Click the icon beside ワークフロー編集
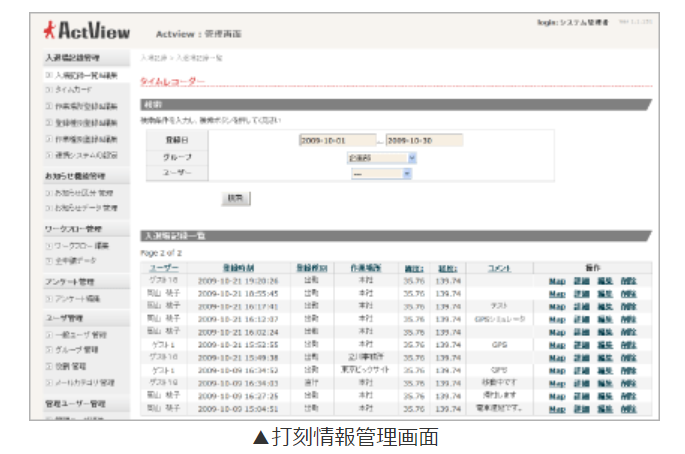This screenshot has height=454, width=685. [x=49, y=245]
